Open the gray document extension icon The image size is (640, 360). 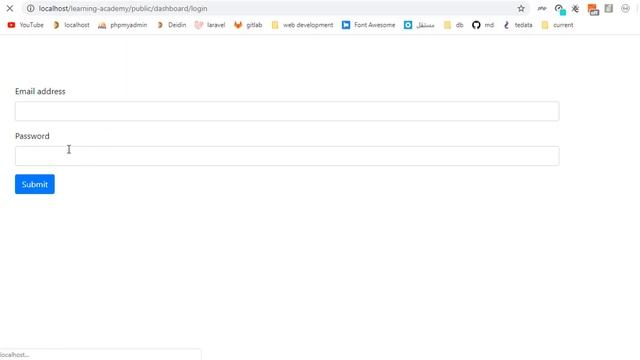(609, 8)
